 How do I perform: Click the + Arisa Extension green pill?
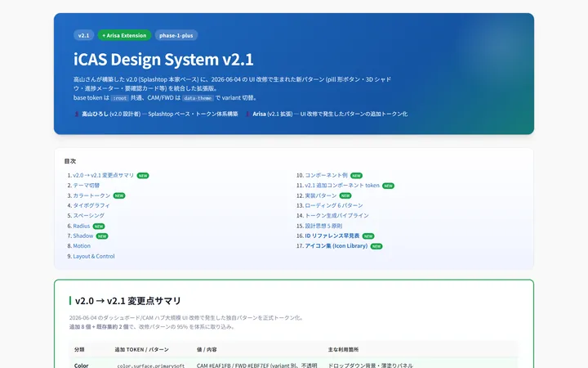coord(124,35)
